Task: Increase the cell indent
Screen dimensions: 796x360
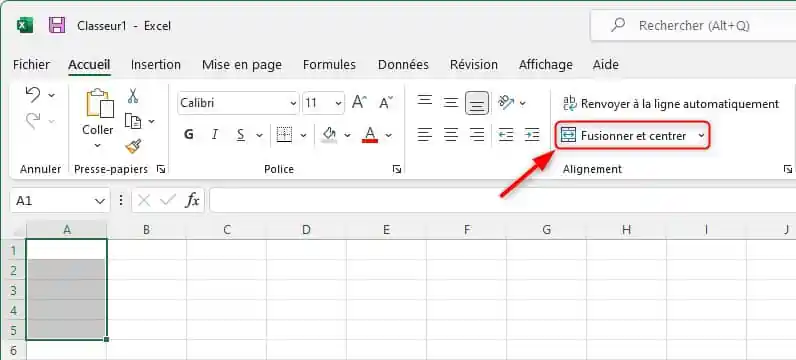Action: click(532, 135)
